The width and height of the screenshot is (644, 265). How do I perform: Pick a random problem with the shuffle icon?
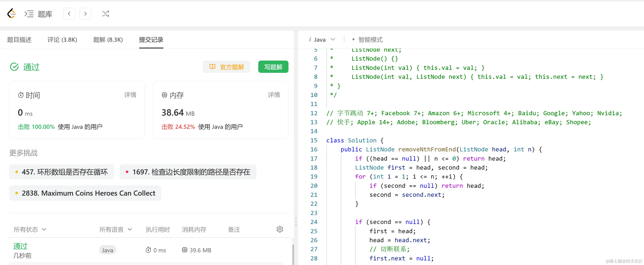click(105, 14)
